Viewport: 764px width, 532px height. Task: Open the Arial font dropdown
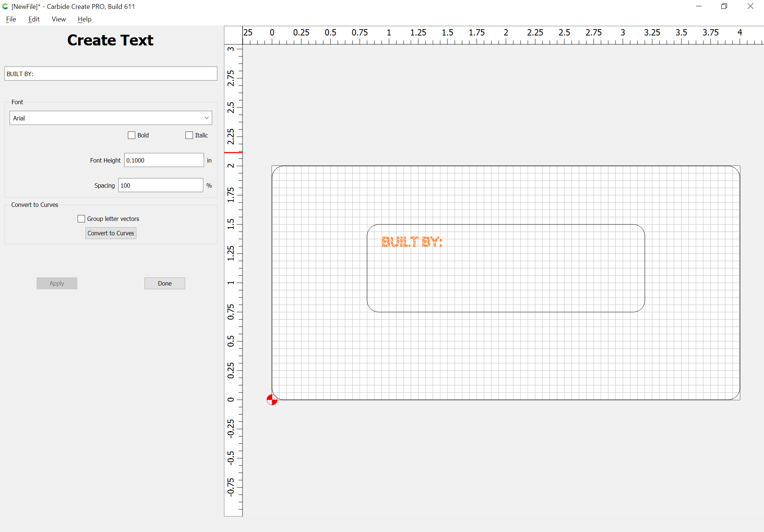[x=111, y=118]
